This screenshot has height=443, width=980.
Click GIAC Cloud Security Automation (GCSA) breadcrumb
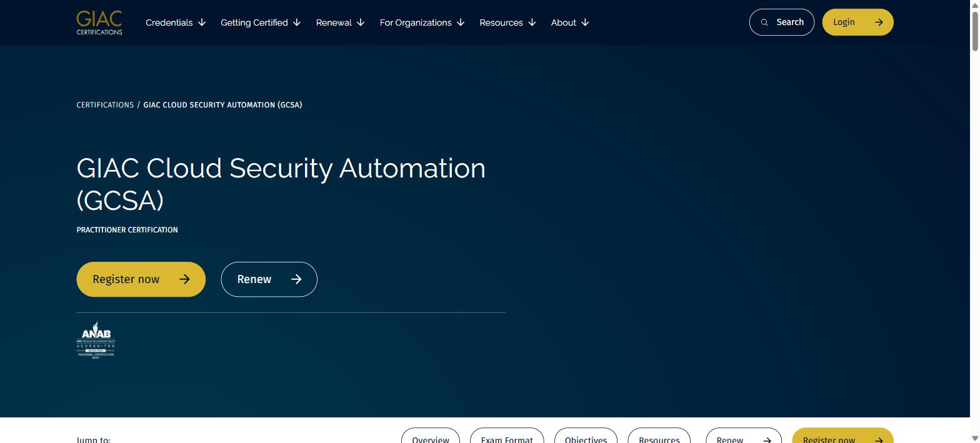pos(222,105)
